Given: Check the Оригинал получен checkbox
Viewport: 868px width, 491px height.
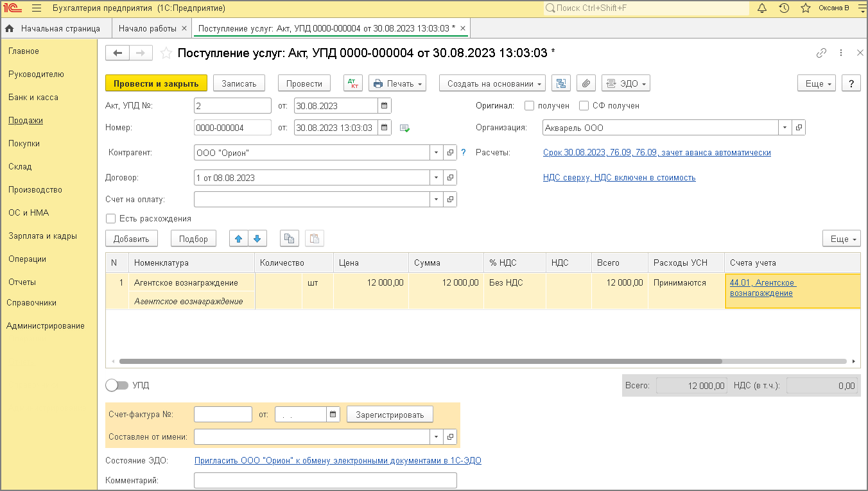Looking at the screenshot, I should click(x=529, y=106).
